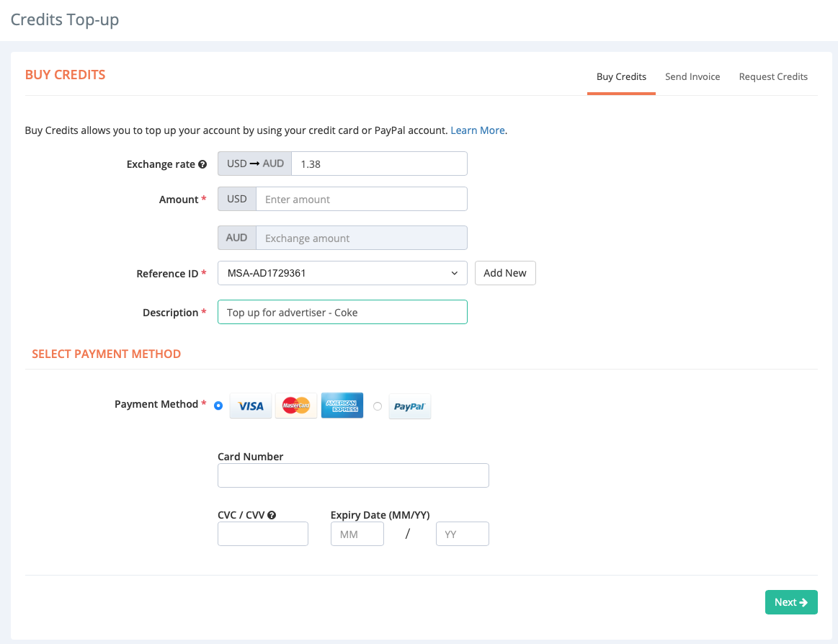Click the BUY CREDITS heading
Viewport: 838px width, 644px height.
pos(65,75)
